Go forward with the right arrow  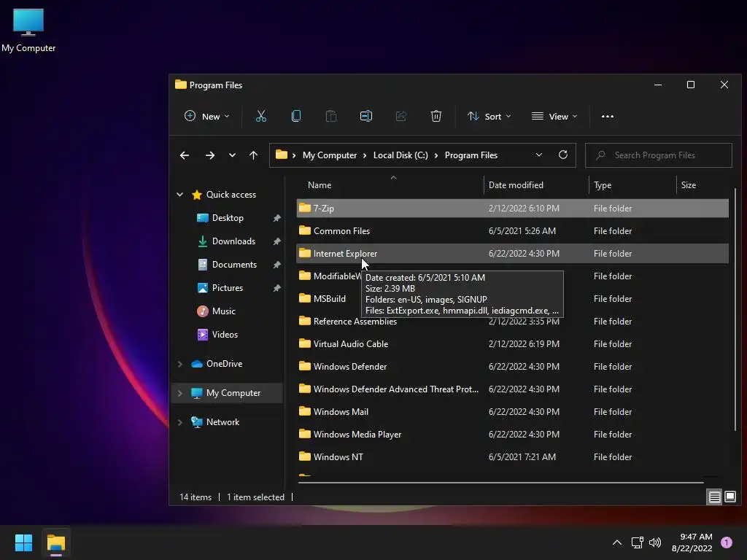pyautogui.click(x=209, y=155)
